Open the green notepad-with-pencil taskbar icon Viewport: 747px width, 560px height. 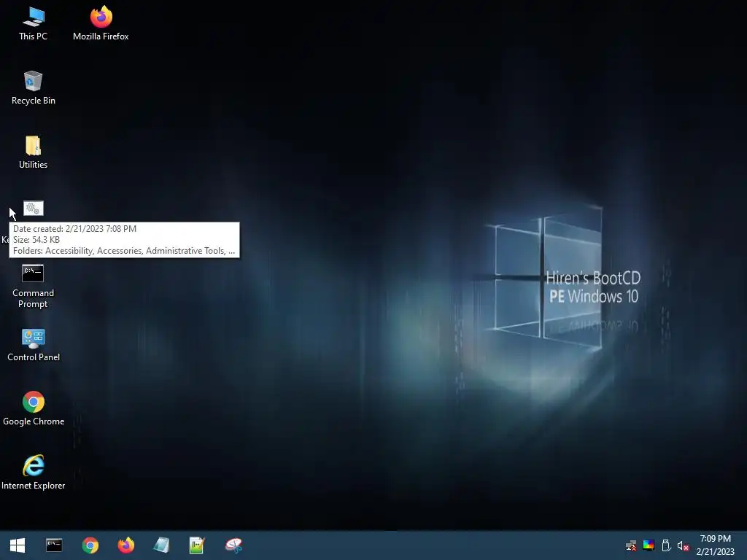[x=197, y=545]
